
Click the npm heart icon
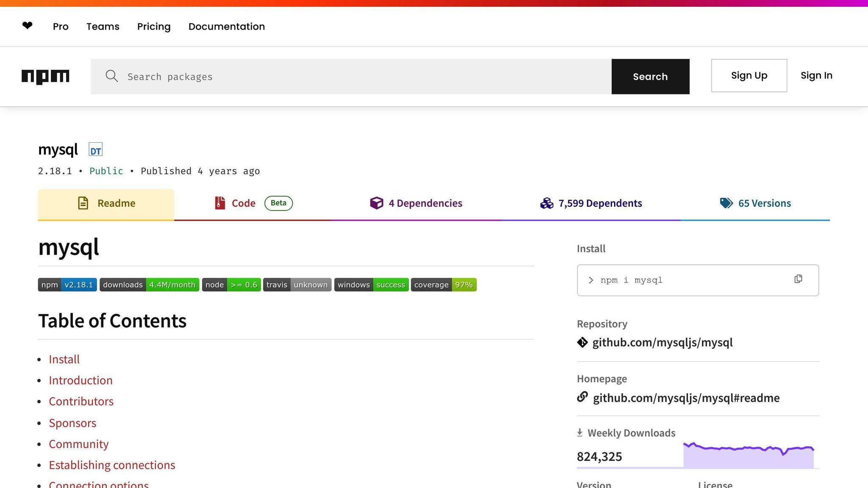27,26
